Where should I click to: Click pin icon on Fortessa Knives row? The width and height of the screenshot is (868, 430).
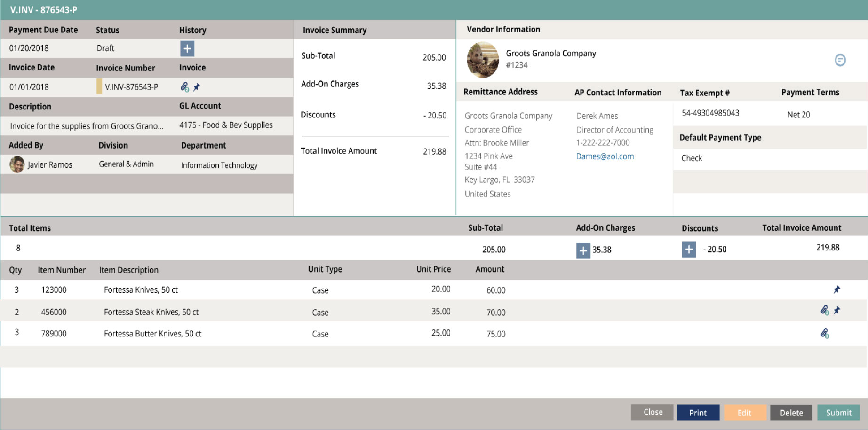click(836, 289)
